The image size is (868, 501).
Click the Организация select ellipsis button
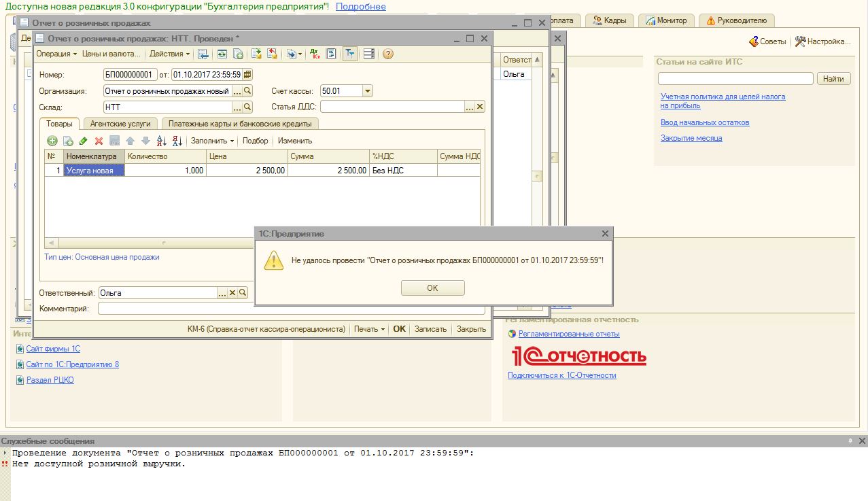[237, 90]
